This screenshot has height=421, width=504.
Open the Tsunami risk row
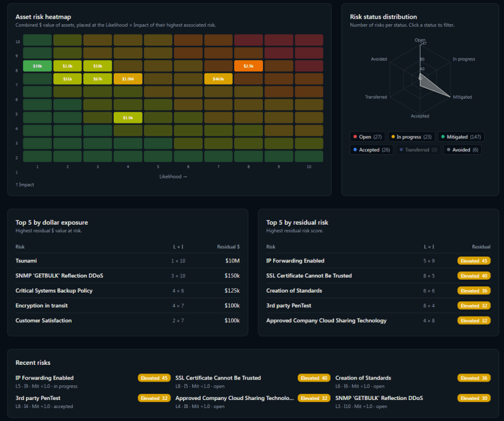tap(128, 261)
